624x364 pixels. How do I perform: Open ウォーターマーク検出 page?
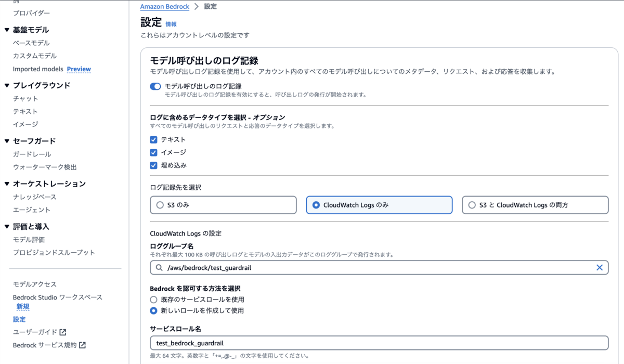point(45,167)
